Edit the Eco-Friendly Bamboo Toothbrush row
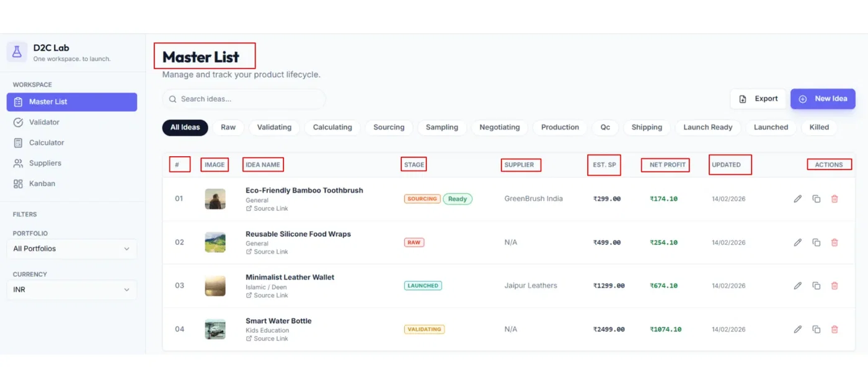 pyautogui.click(x=798, y=199)
